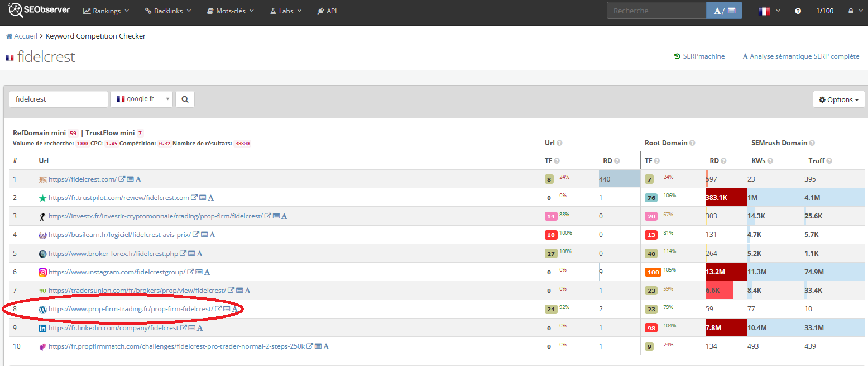Image resolution: width=868 pixels, height=366 pixels.
Task: Click the TF help icon under Url group
Action: (558, 161)
